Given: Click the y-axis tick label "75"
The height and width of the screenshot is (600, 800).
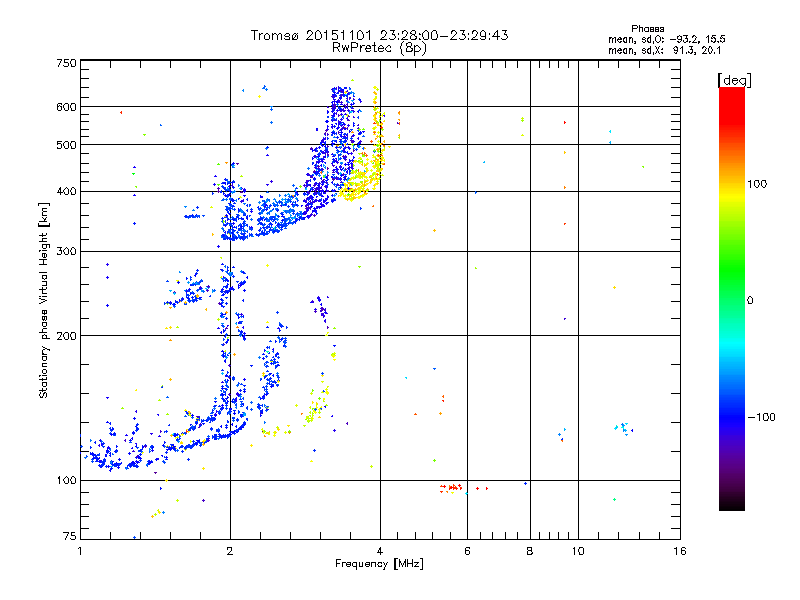Looking at the screenshot, I should (70, 536).
